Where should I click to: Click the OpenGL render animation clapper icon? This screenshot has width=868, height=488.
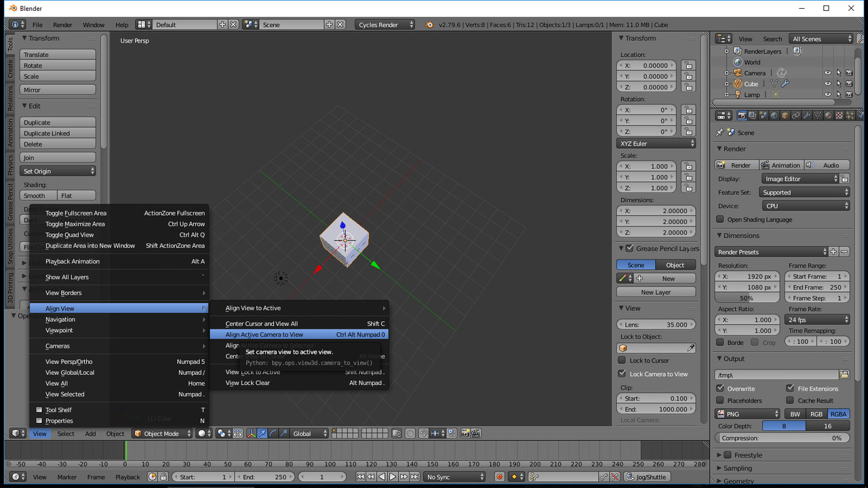[476, 434]
